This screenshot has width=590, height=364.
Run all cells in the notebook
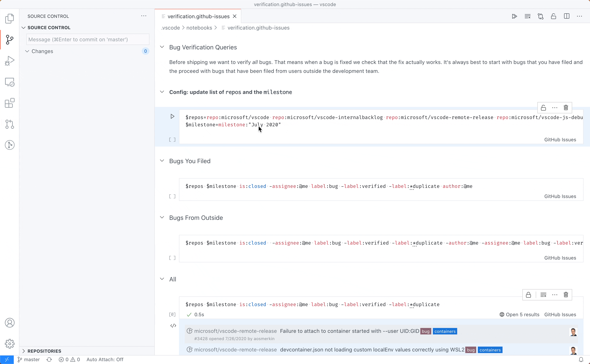[x=514, y=16]
